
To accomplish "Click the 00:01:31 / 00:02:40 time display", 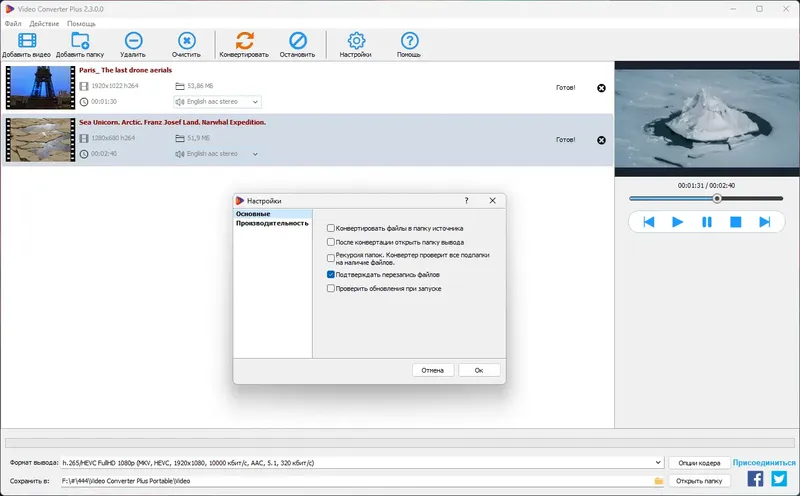I will (x=706, y=185).
